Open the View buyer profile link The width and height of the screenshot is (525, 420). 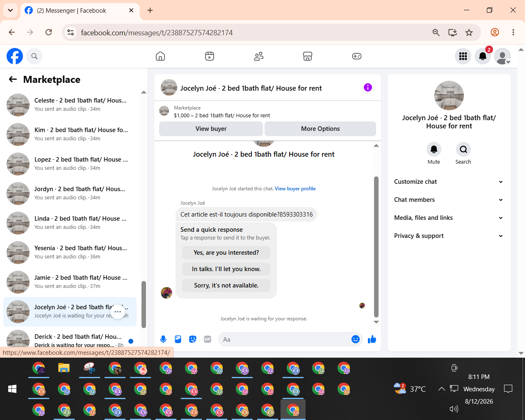point(295,189)
